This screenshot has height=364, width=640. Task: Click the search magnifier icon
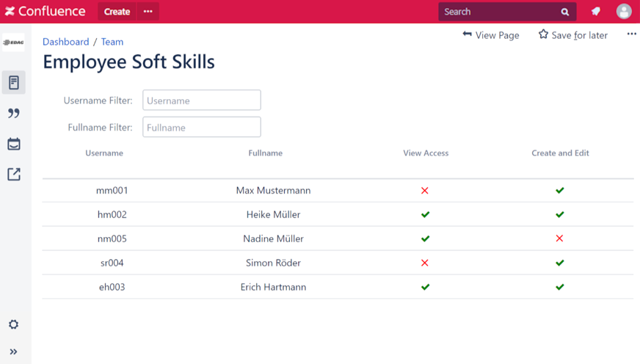pos(565,12)
